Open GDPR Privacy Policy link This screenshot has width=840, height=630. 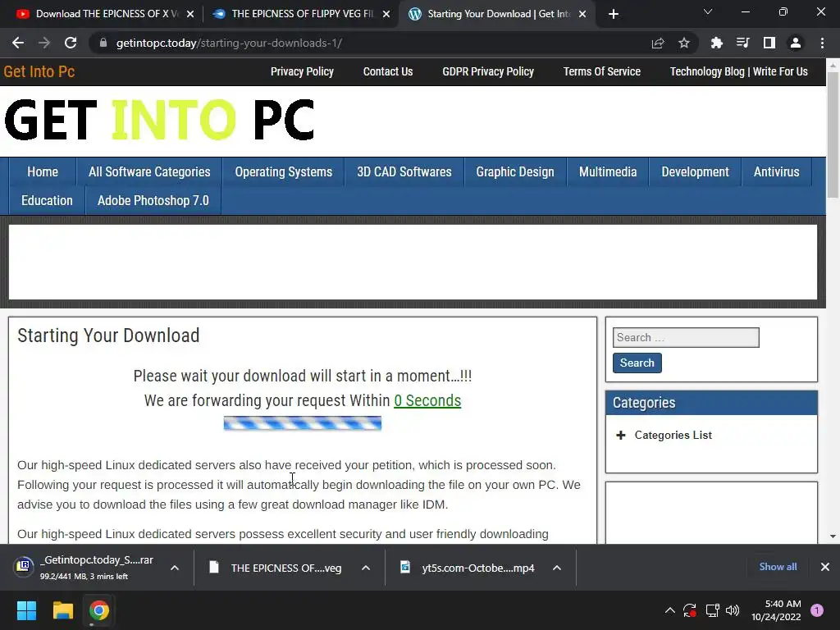click(488, 72)
